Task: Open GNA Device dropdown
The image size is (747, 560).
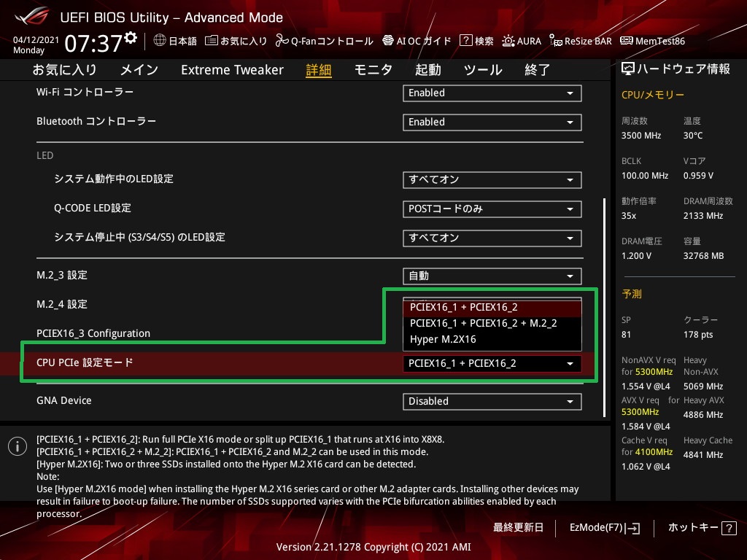Action: [x=492, y=402]
